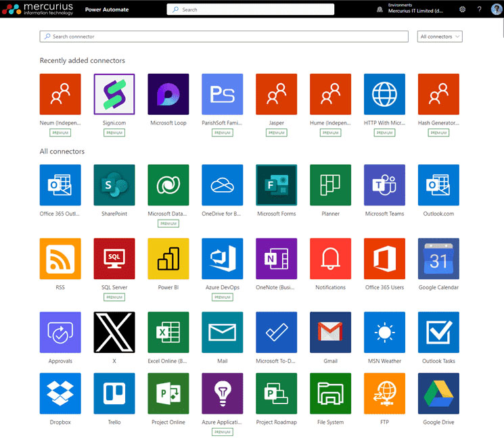Open the MSN Weather connector
504x438 pixels.
pos(384,333)
